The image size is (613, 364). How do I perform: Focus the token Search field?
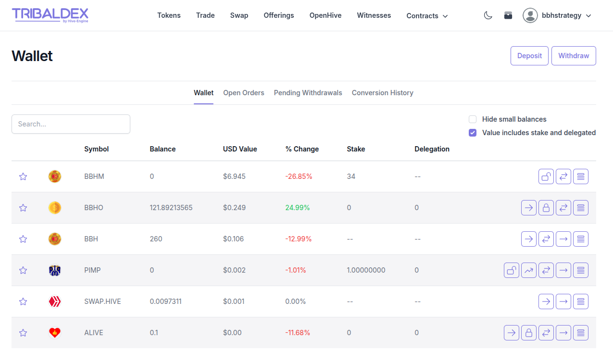pyautogui.click(x=71, y=124)
